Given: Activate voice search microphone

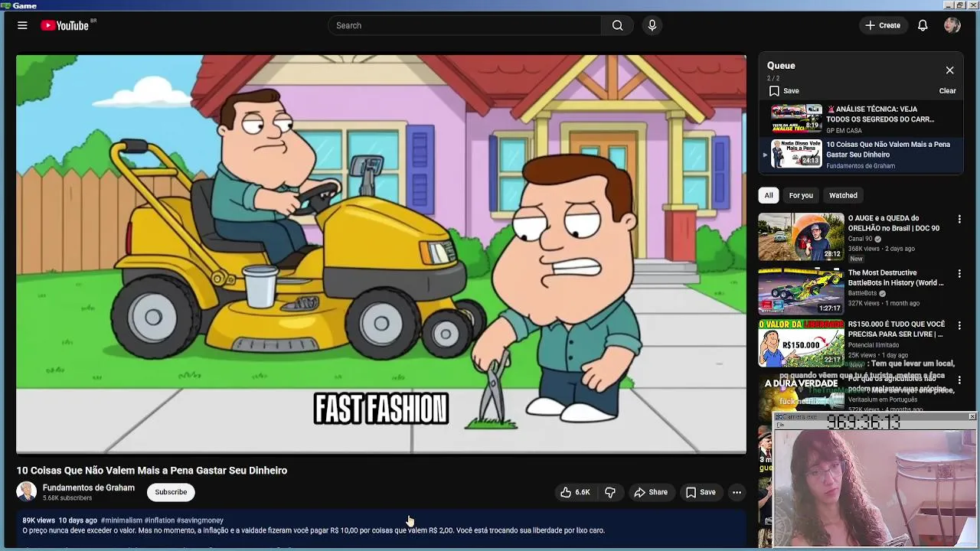Looking at the screenshot, I should 652,25.
